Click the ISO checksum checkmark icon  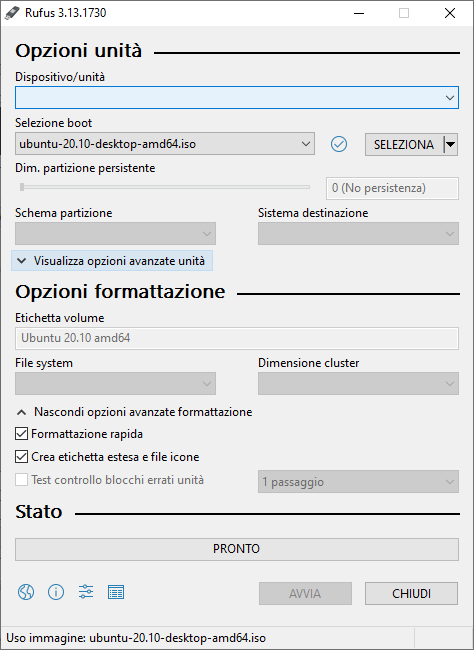coord(339,144)
